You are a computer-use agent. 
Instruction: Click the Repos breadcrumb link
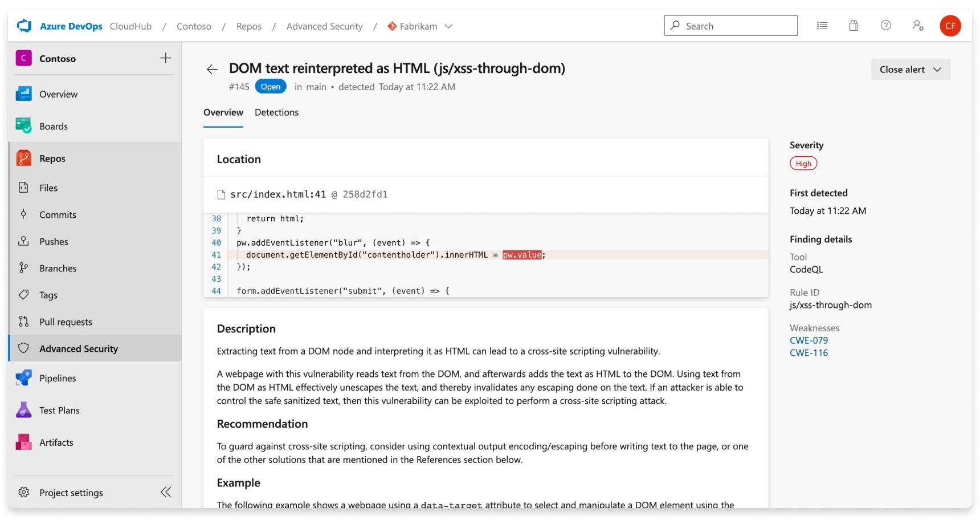tap(249, 26)
